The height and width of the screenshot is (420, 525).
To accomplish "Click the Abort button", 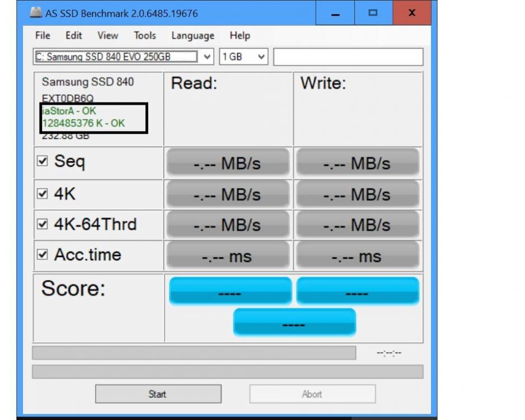I will point(312,394).
